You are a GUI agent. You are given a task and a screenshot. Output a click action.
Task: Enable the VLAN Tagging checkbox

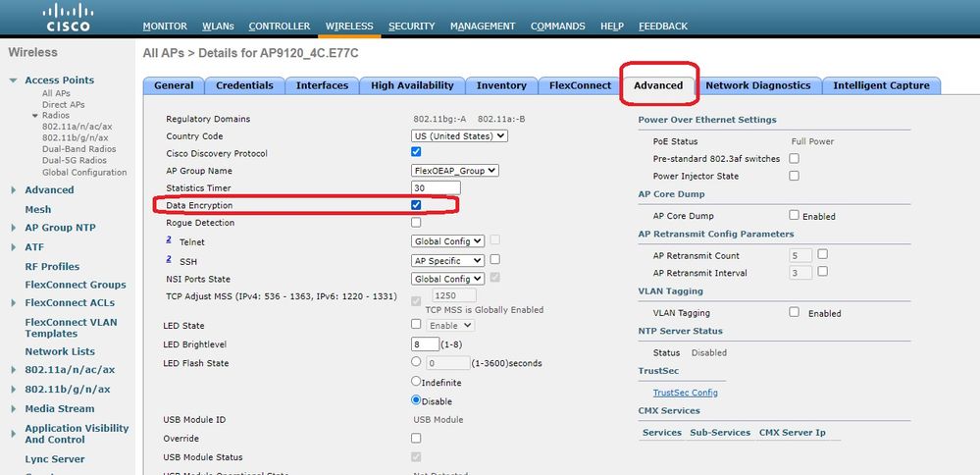point(794,312)
